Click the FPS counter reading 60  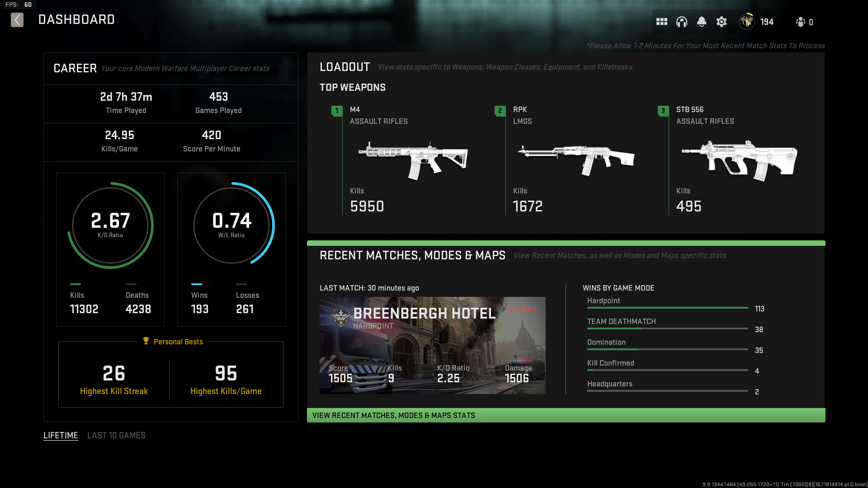[28, 5]
